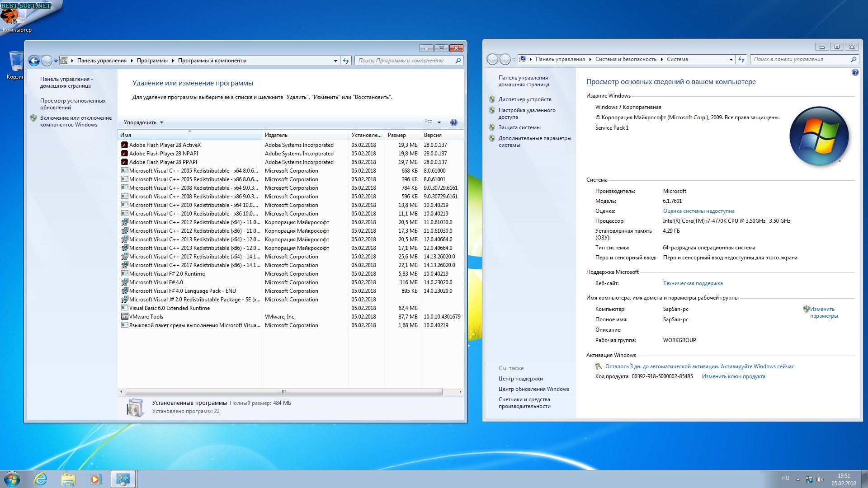Open help icon in Programs toolbar
This screenshot has height=488, width=868.
pyautogui.click(x=454, y=122)
